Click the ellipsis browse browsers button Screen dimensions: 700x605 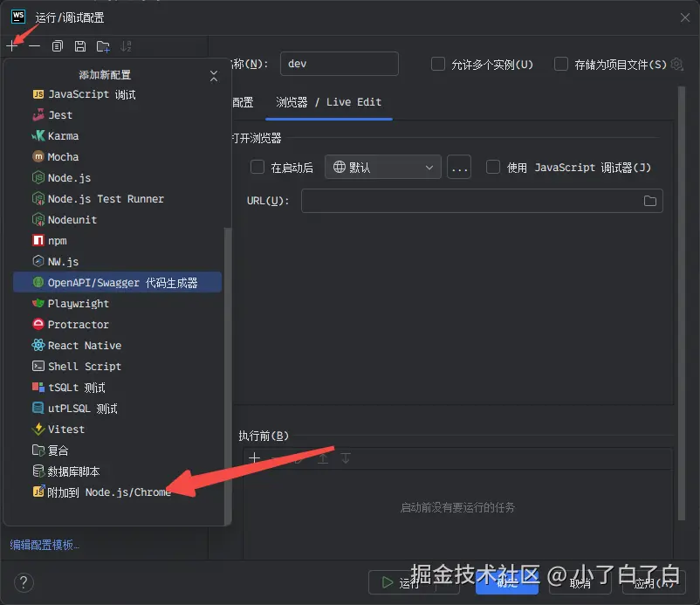(459, 168)
